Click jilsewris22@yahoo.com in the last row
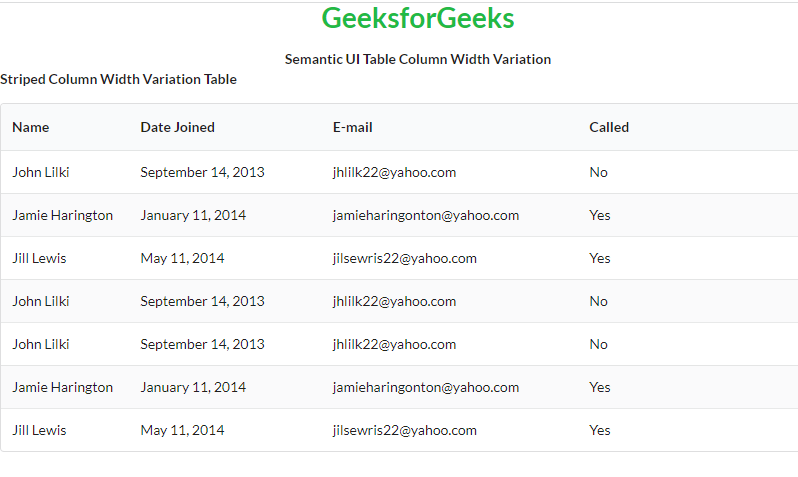The width and height of the screenshot is (798, 477). pyautogui.click(x=405, y=430)
